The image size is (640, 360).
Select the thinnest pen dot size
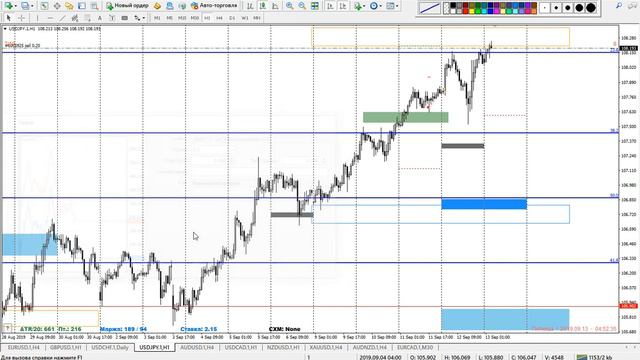click(545, 8)
